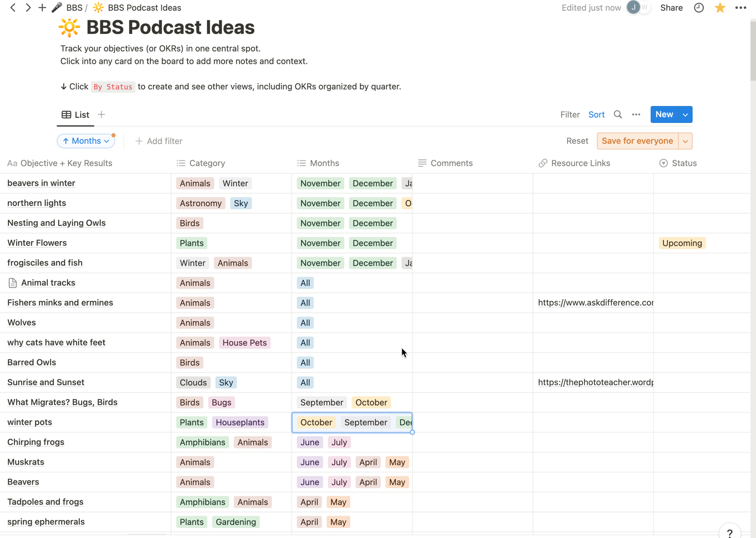Click the sun page icon
The width and height of the screenshot is (756, 538).
(x=69, y=27)
